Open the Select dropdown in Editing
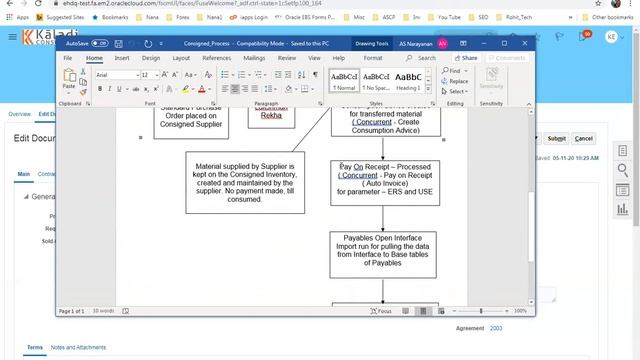Image resolution: width=640 pixels, height=360 pixels. coord(455,91)
